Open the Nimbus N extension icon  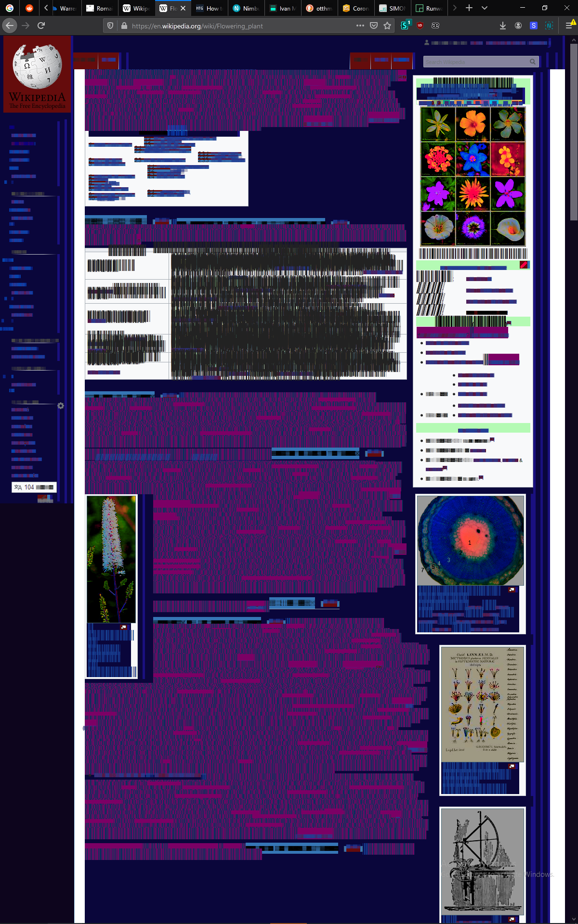[x=549, y=26]
